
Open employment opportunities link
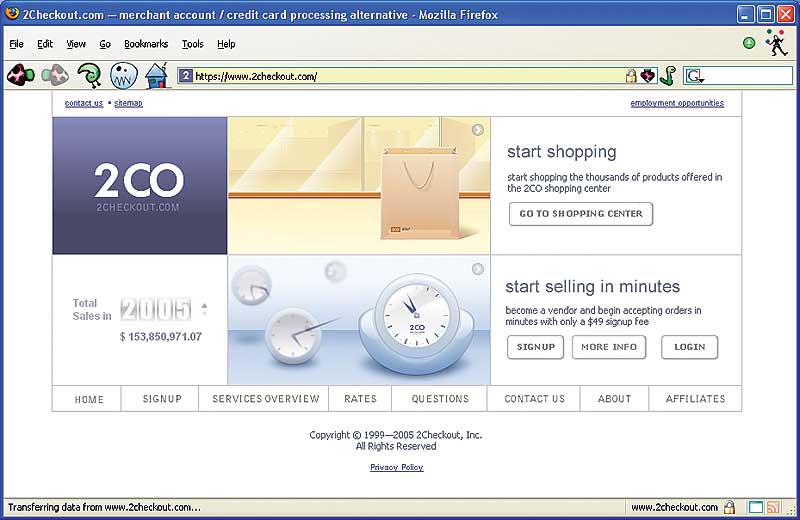pos(677,103)
